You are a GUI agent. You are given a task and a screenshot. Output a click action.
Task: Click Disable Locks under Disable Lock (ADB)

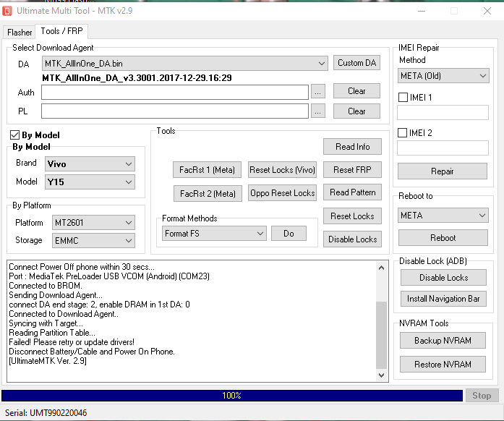443,277
